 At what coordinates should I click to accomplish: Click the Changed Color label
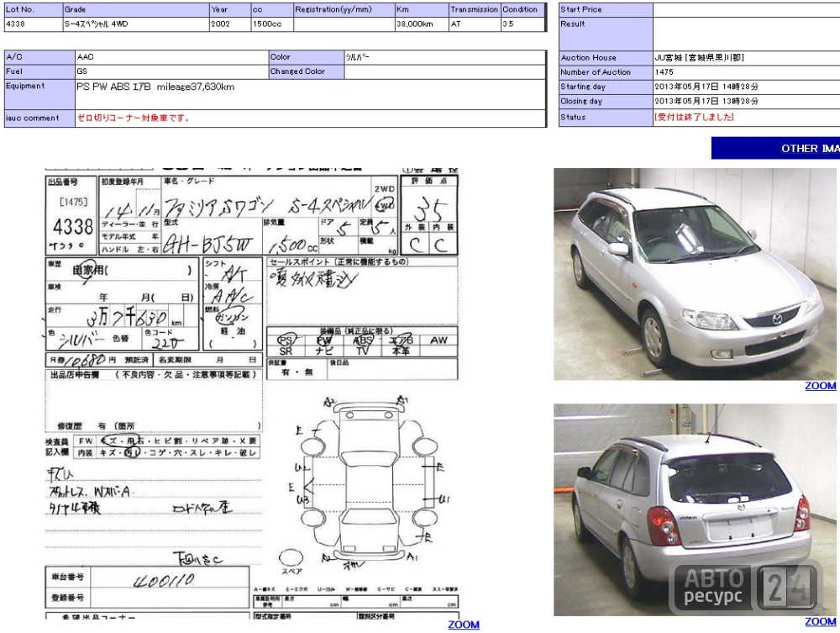pyautogui.click(x=307, y=71)
